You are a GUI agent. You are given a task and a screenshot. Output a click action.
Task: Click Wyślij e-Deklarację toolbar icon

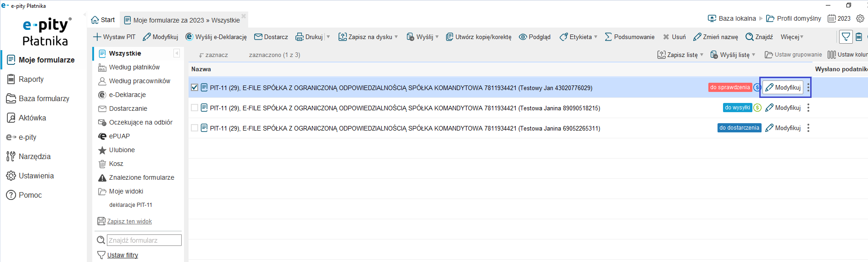pyautogui.click(x=189, y=37)
